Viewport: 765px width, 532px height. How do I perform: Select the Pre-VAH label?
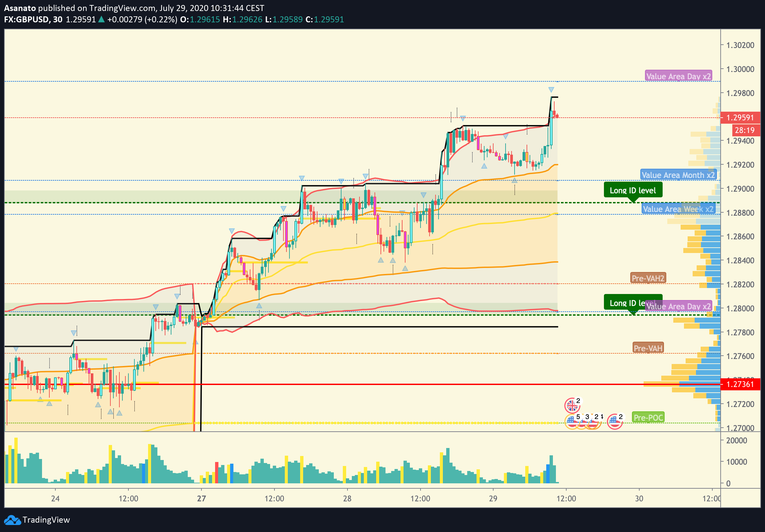648,348
